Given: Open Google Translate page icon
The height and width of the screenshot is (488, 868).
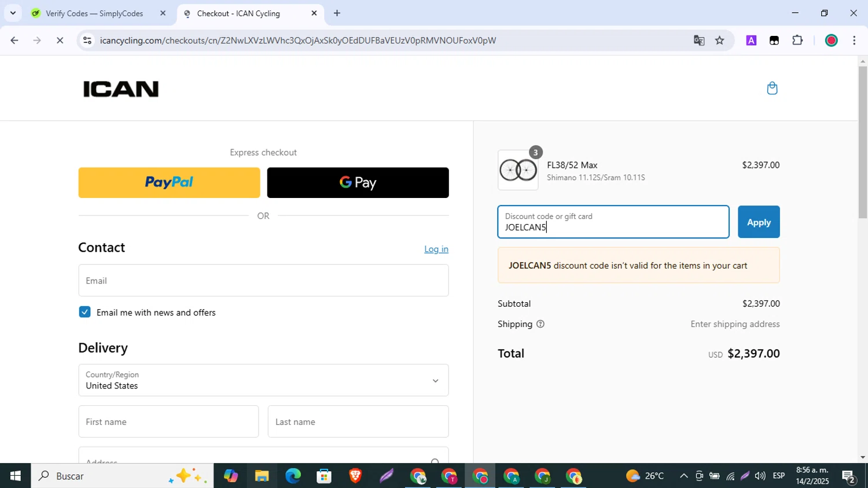Looking at the screenshot, I should (699, 41).
